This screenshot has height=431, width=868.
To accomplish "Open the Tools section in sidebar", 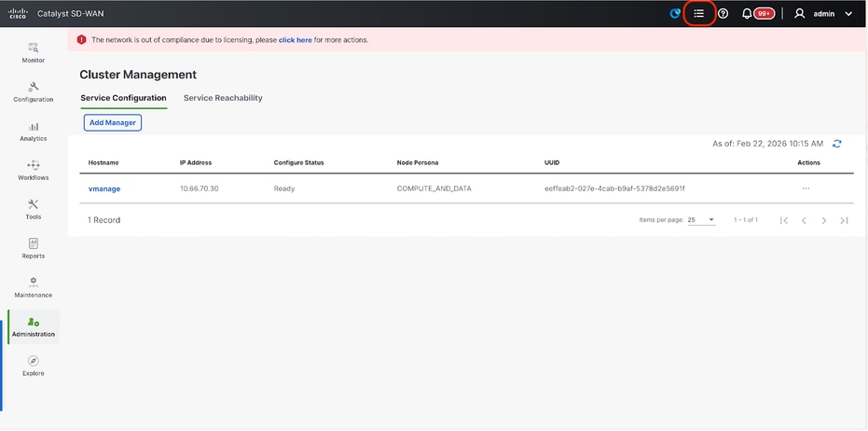I will tap(34, 210).
